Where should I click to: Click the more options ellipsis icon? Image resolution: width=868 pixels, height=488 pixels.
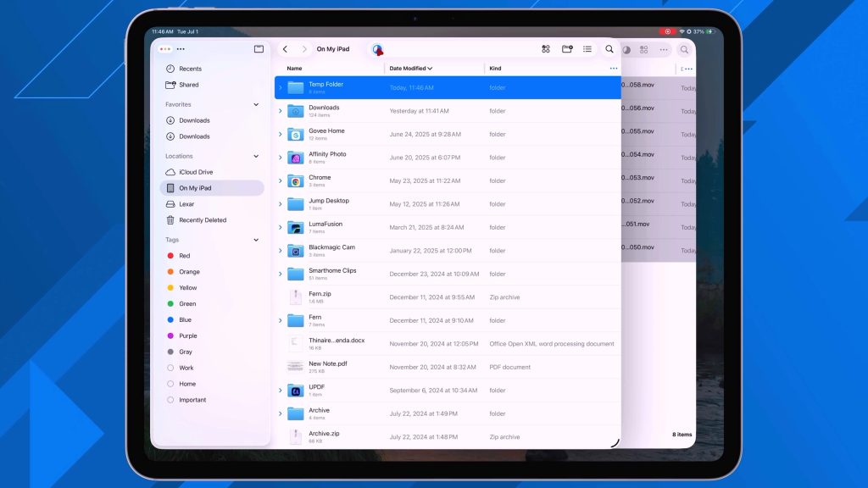(665, 49)
